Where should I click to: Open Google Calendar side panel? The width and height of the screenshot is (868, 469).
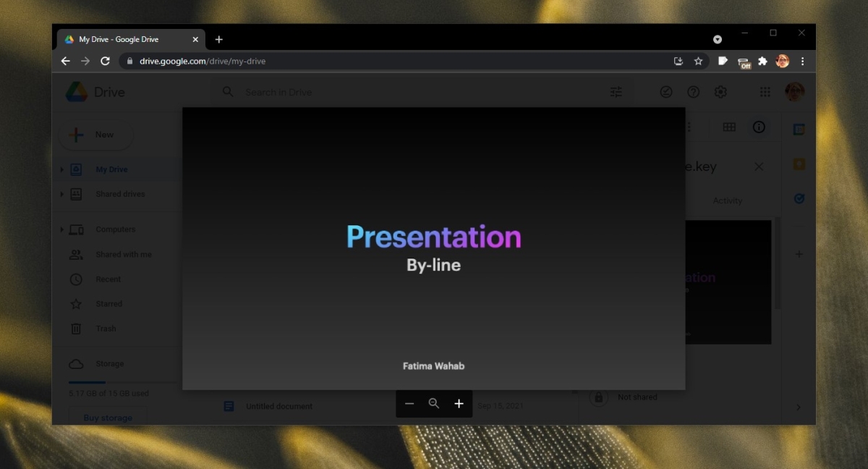coord(799,130)
